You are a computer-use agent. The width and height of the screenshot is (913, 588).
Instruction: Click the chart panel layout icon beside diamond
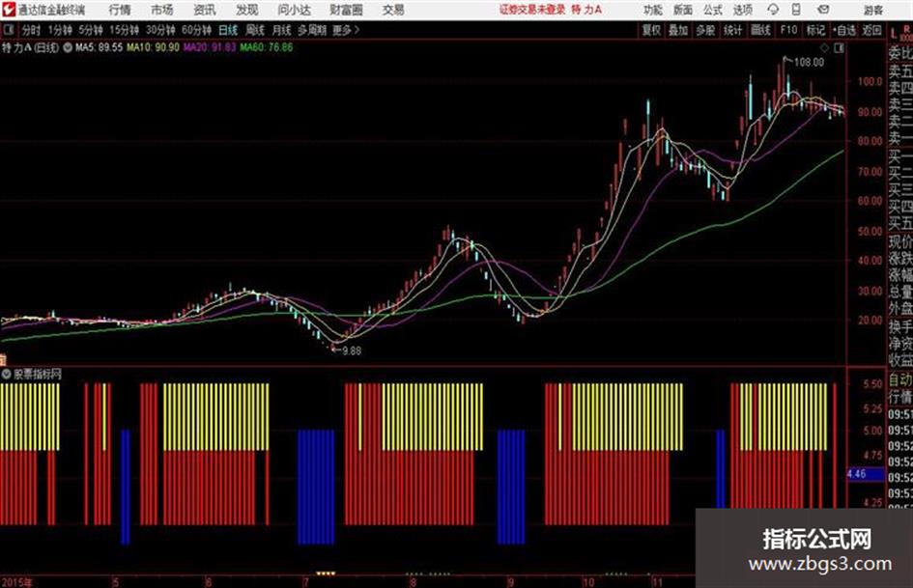(839, 48)
